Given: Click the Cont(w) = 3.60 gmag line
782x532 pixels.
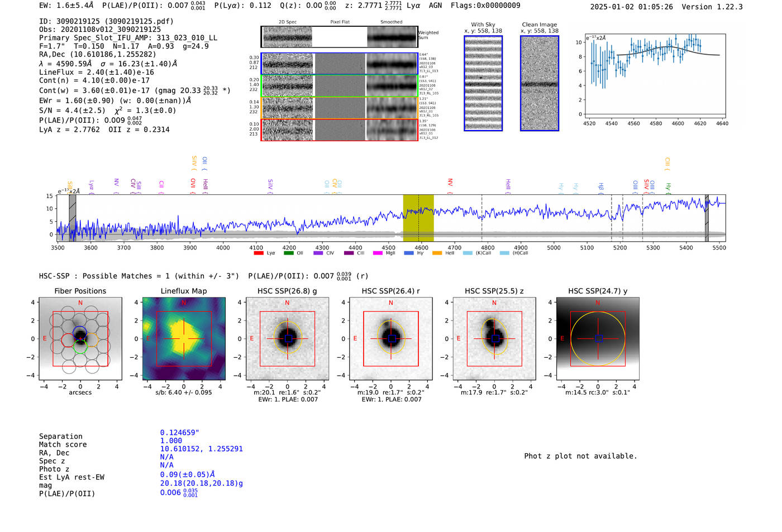Looking at the screenshot, I should (135, 90).
